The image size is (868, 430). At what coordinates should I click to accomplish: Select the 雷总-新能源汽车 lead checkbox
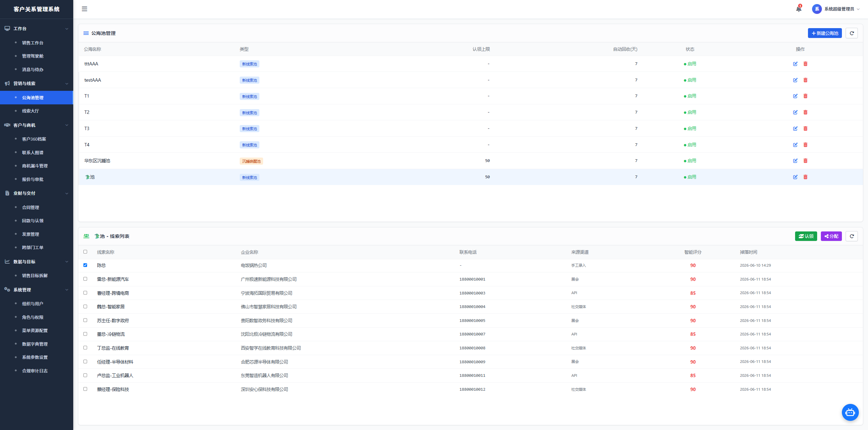click(x=85, y=279)
